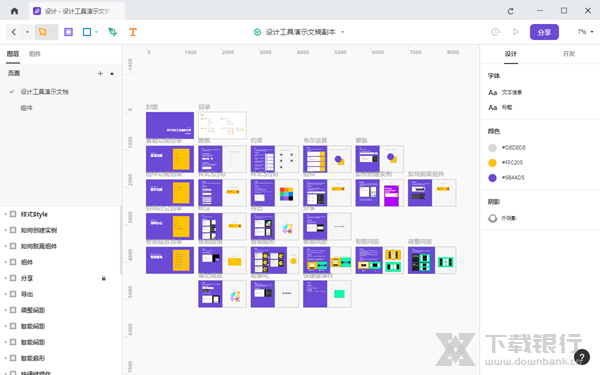Click the refresh icon in title bar
Image resolution: width=600 pixels, height=375 pixels.
510,11
